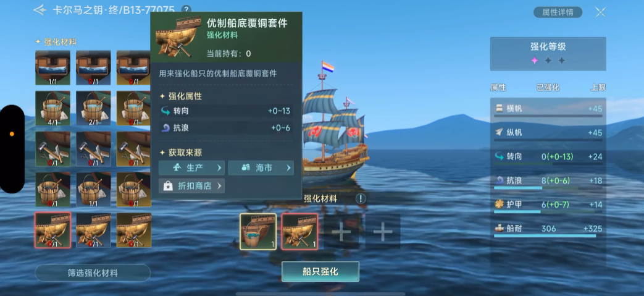Open the 生产 source link
This screenshot has height=296, width=644.
coord(192,167)
